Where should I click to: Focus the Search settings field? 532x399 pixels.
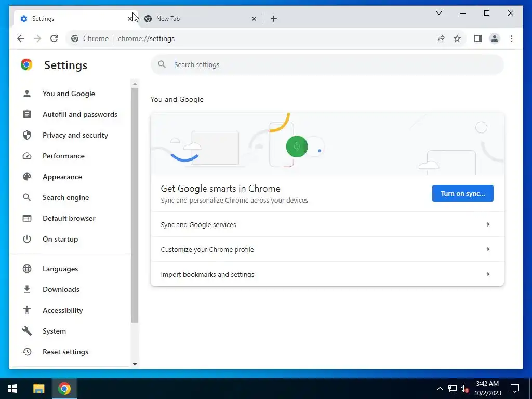point(327,64)
